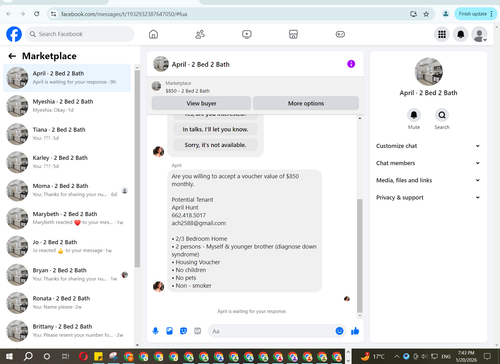Viewport: 500px width, 364px height.
Task: Open the Video (Watch) icon
Action: 247,34
